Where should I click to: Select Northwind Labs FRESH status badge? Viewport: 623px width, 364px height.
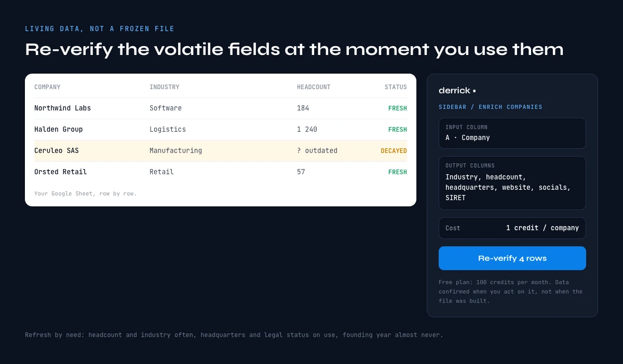(x=398, y=108)
